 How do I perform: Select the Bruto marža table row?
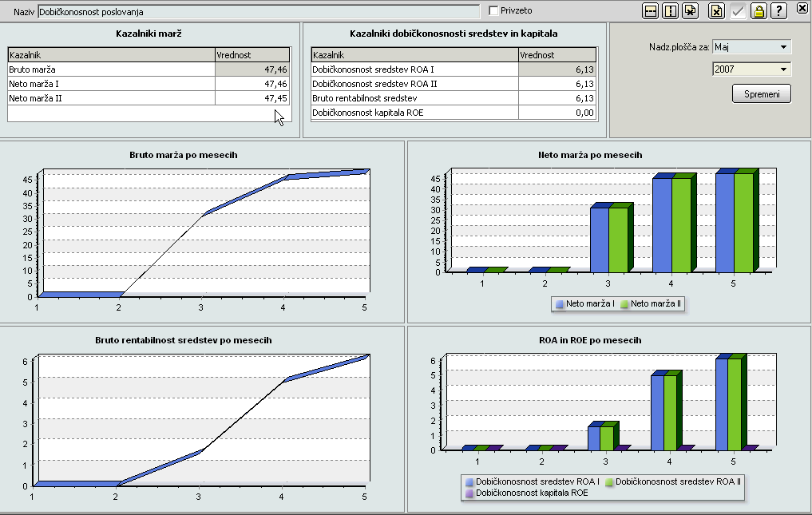(x=111, y=69)
